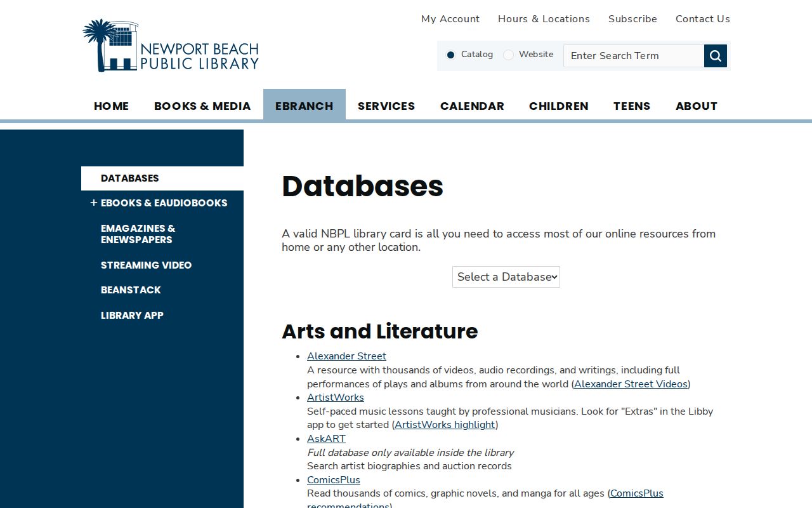Click the Newport Beach Public Library logo
Screen dimensions: 812x508
[171, 46]
